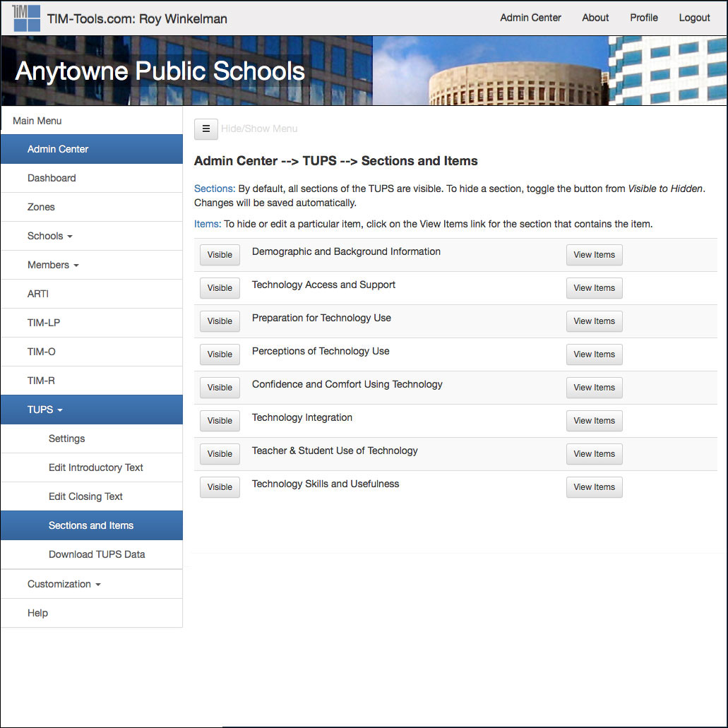The width and height of the screenshot is (728, 728).
Task: Collapse the TUPS dropdown menu
Action: tap(92, 410)
